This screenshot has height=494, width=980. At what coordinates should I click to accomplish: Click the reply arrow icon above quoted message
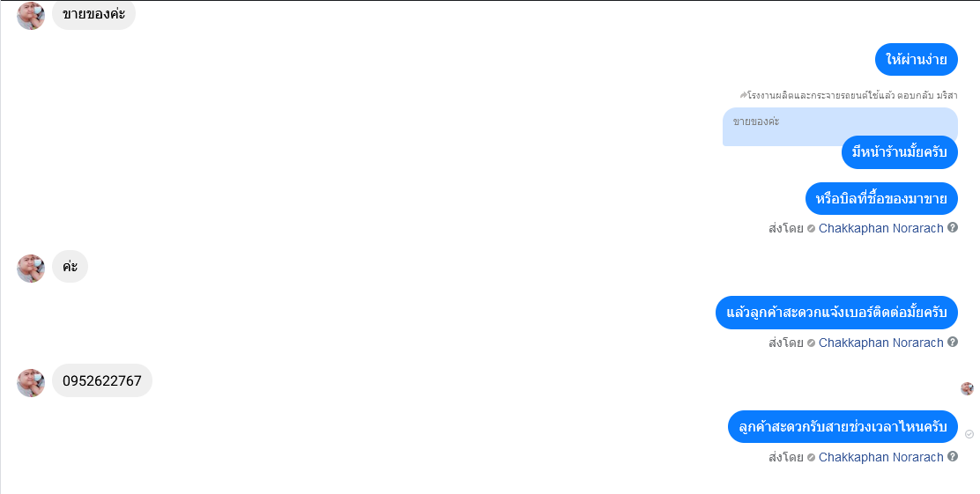[743, 96]
